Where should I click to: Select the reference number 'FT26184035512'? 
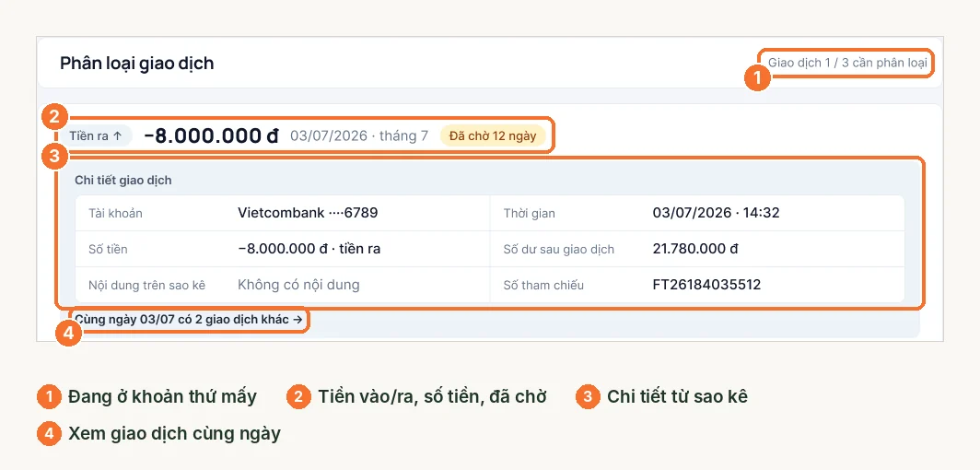(x=706, y=285)
